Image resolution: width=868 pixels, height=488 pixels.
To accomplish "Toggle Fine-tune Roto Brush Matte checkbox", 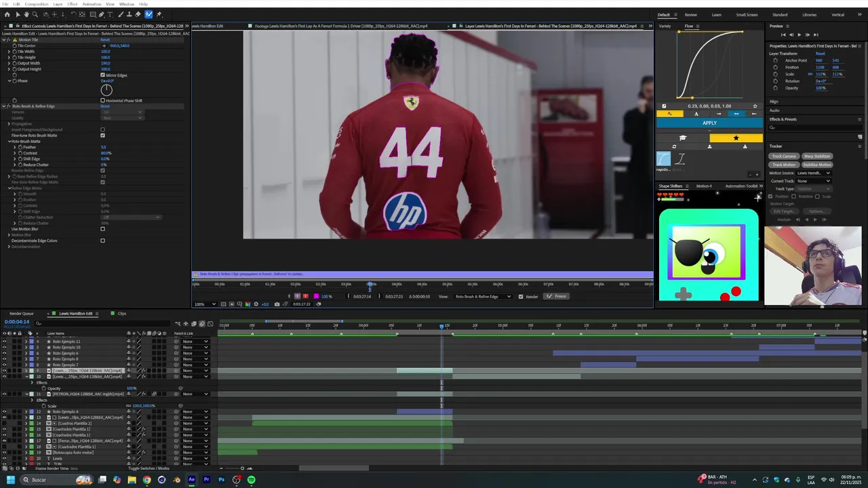I will click(102, 136).
